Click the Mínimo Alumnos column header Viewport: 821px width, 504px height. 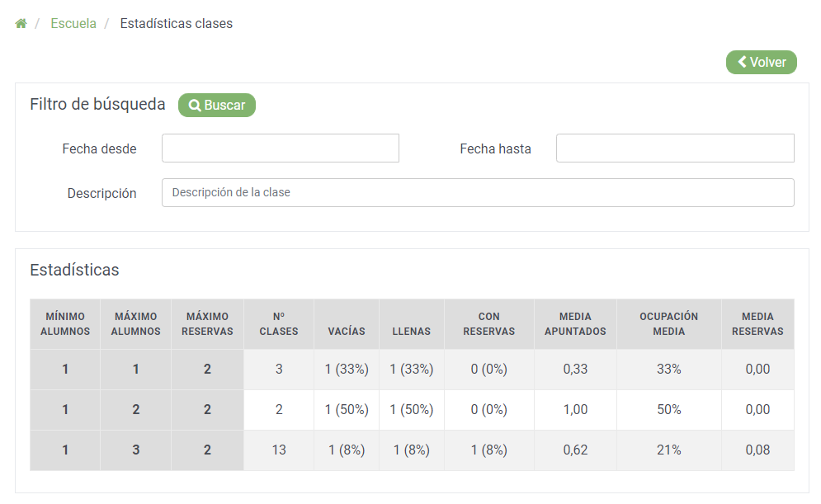(x=65, y=324)
